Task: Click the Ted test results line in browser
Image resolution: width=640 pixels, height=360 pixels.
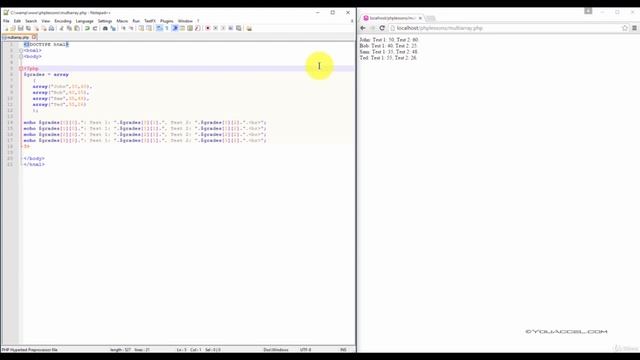Action: click(388, 58)
